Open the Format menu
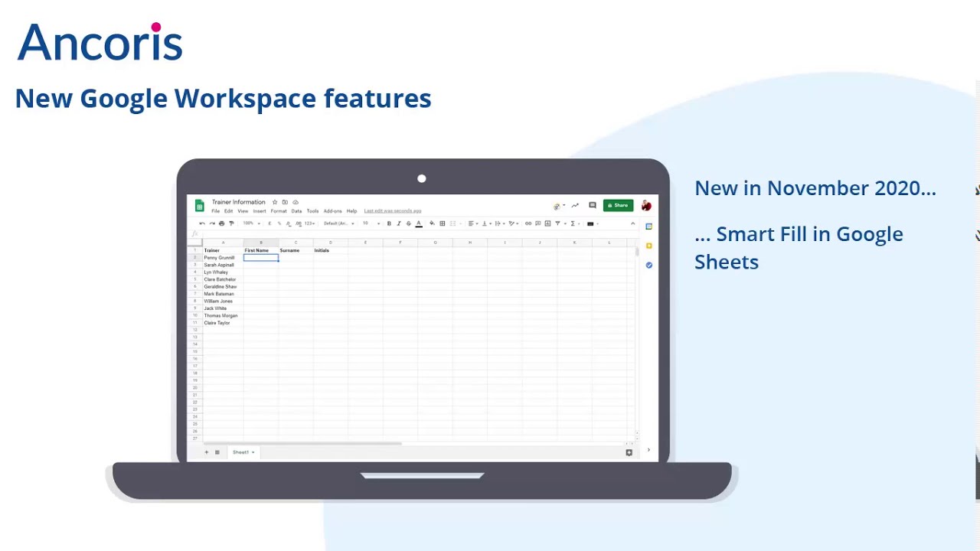The width and height of the screenshot is (980, 551). tap(279, 211)
